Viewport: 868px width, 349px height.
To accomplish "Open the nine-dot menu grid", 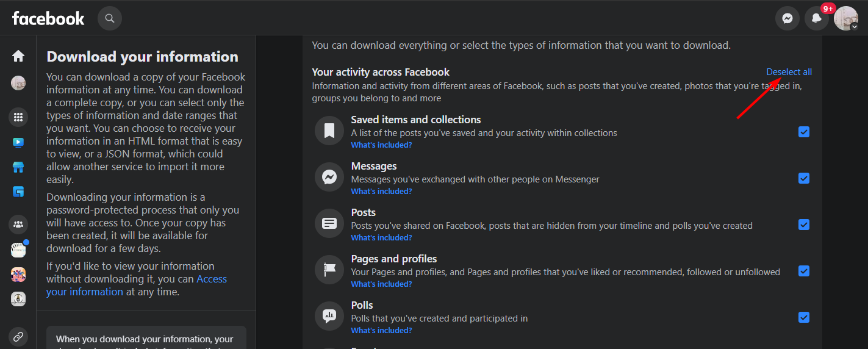I will [x=18, y=117].
